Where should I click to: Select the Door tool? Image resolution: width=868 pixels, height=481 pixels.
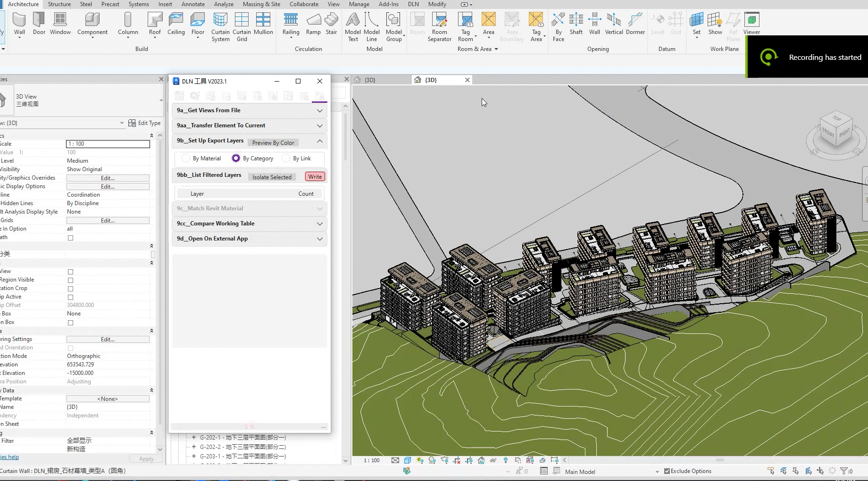[x=39, y=25]
